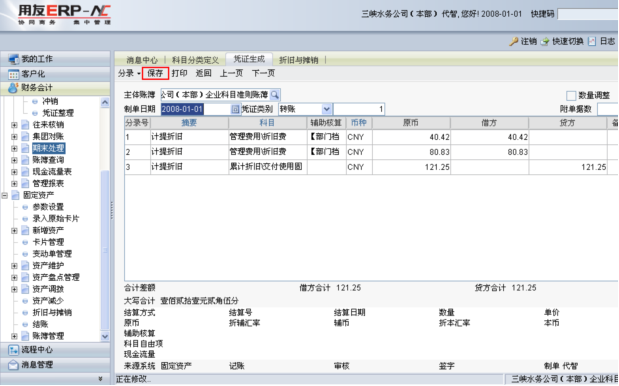Select 资产减少 in the tree
The height and width of the screenshot is (386, 619).
[x=48, y=301]
